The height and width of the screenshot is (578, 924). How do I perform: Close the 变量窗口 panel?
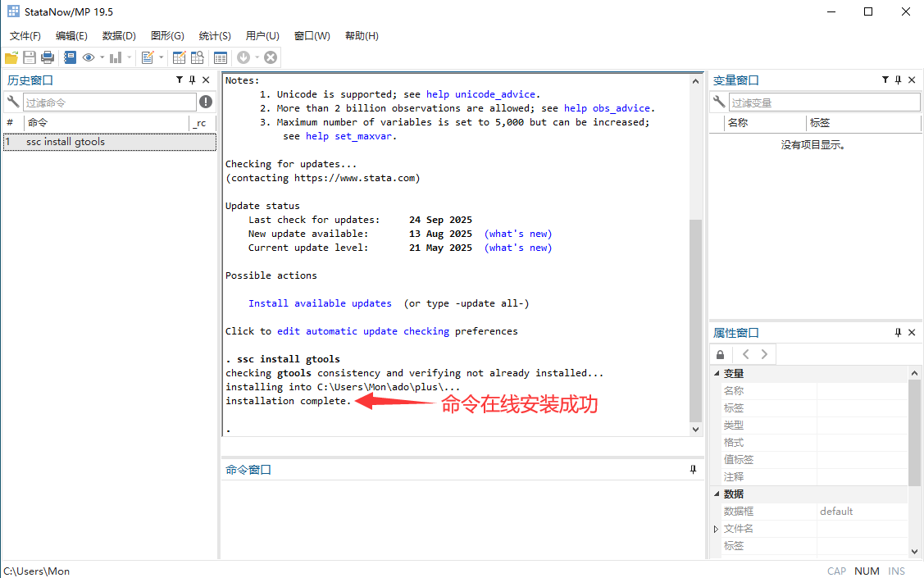pos(912,80)
